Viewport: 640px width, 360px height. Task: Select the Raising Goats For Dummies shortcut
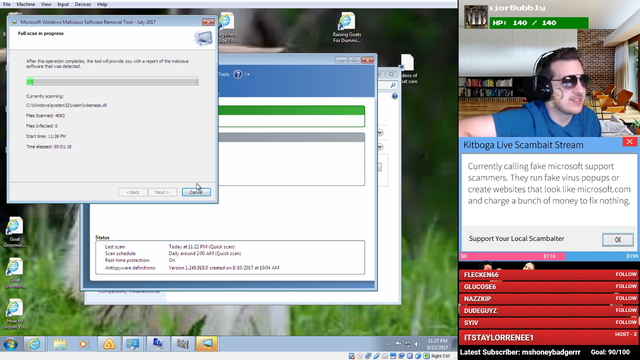point(347,27)
